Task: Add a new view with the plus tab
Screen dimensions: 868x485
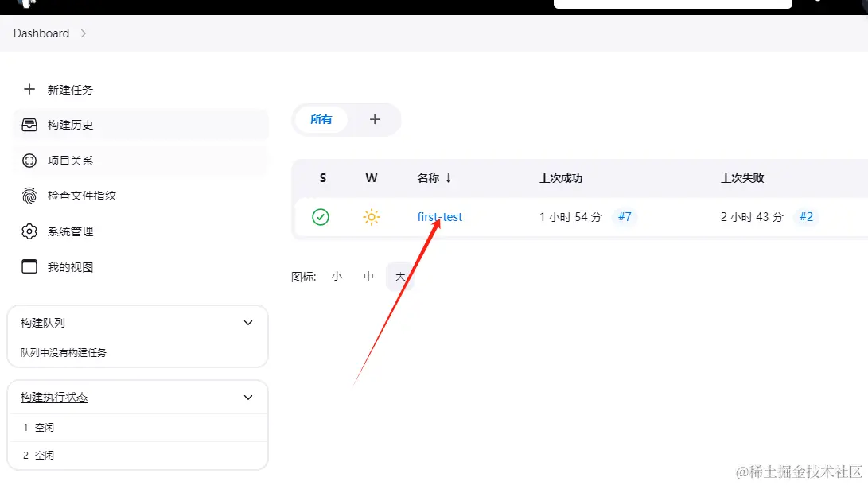Action: point(375,119)
